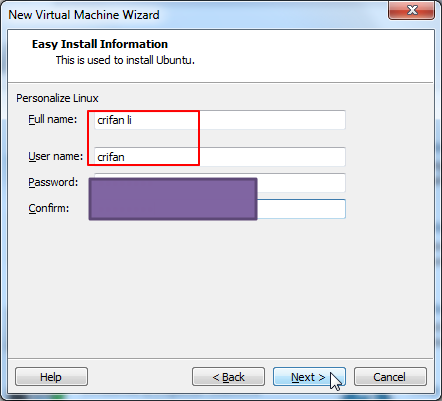Select the 'Confirm:' label

[49, 208]
